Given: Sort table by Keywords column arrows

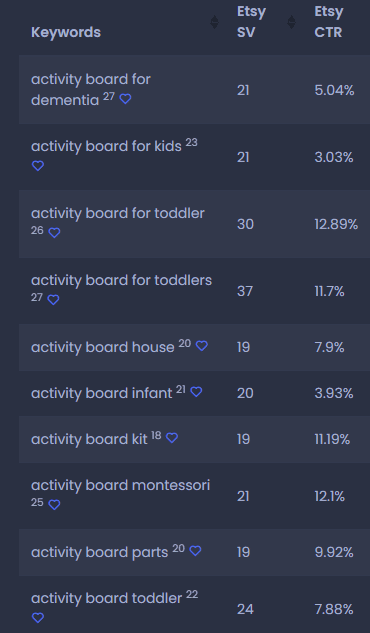Looking at the screenshot, I should click(215, 22).
